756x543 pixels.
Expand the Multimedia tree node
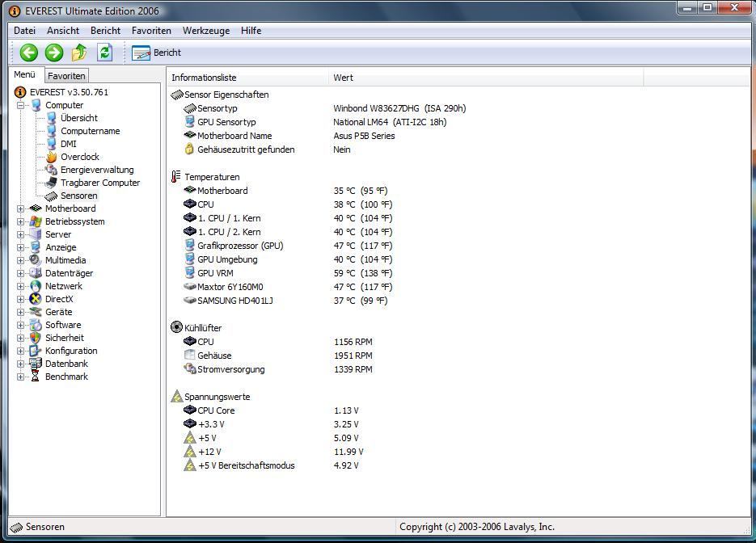[20, 260]
